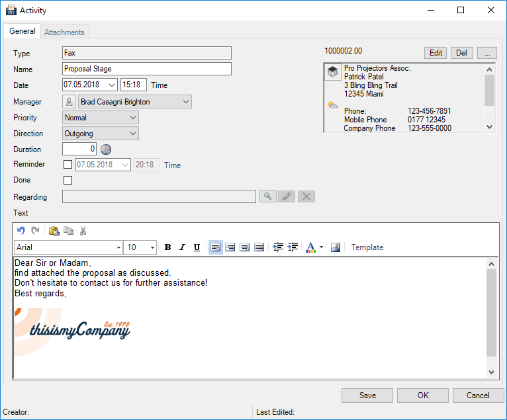The height and width of the screenshot is (420, 507).
Task: Click the search icon beside Regarding field
Action: coord(268,196)
